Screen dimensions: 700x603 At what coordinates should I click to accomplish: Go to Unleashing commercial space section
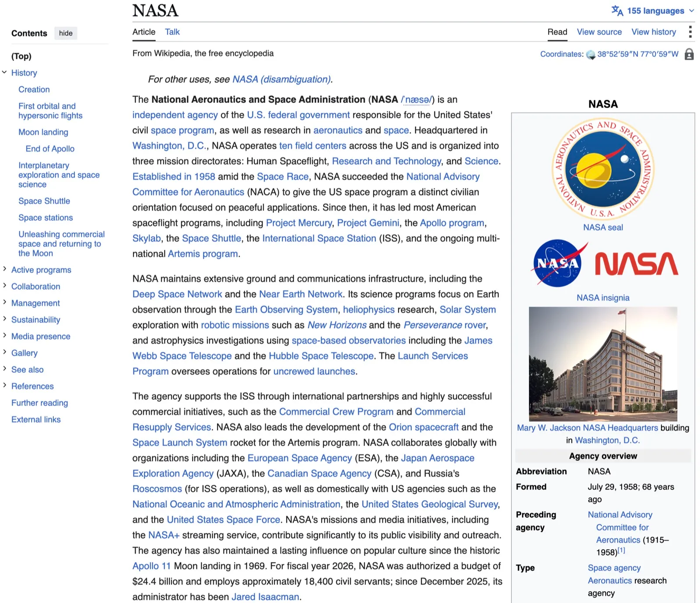(x=62, y=244)
